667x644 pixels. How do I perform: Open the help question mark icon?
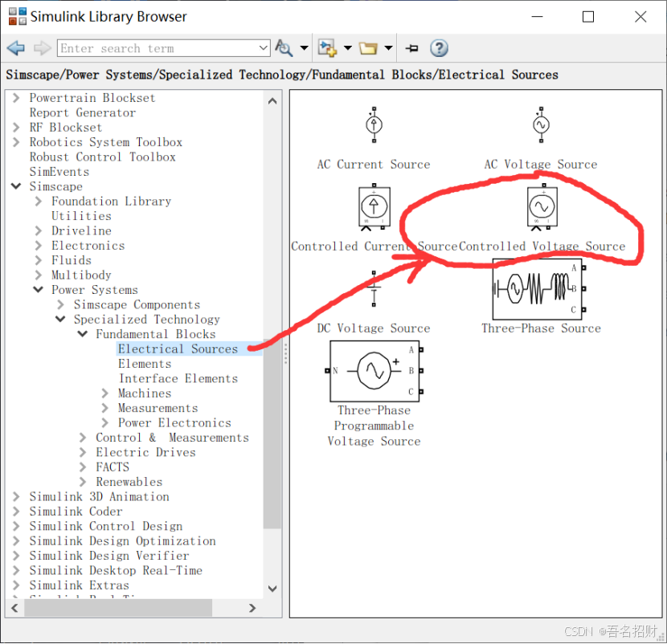[439, 48]
